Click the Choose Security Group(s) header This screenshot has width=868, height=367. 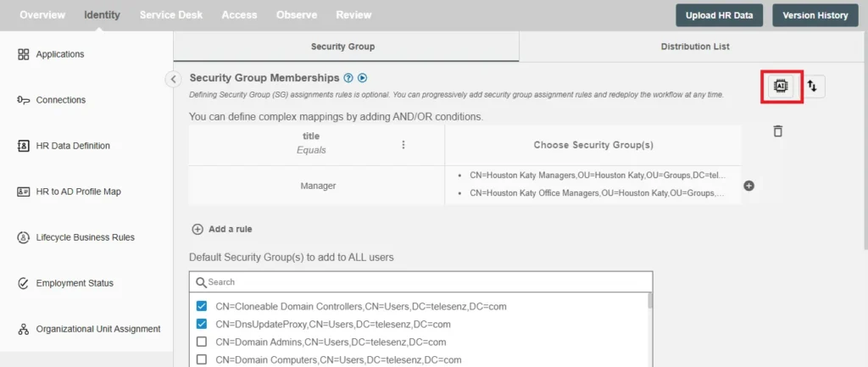pos(593,145)
